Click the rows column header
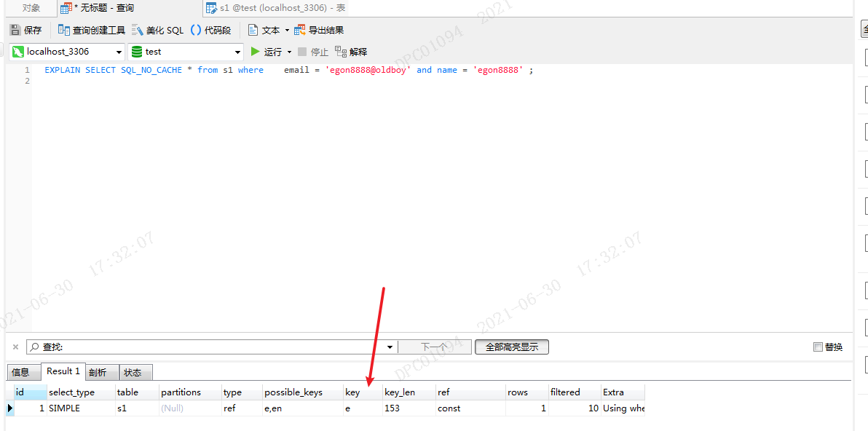The height and width of the screenshot is (431, 868). click(527, 392)
